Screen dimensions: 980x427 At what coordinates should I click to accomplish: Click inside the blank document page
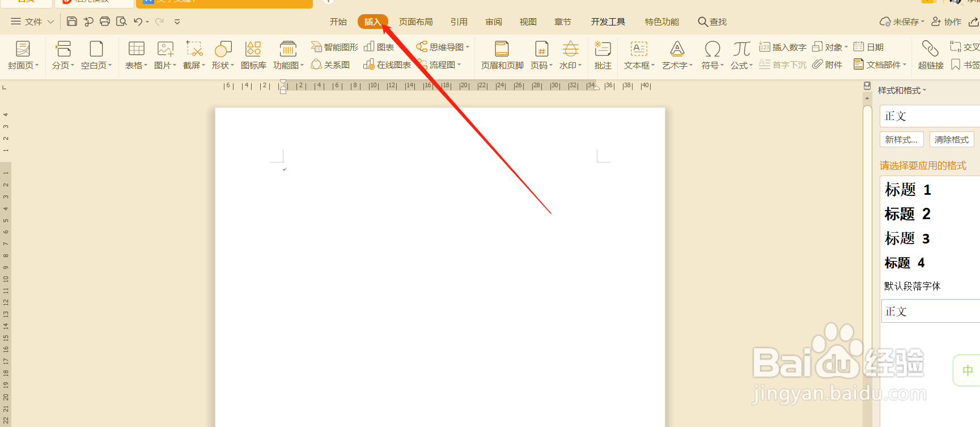[x=440, y=267]
